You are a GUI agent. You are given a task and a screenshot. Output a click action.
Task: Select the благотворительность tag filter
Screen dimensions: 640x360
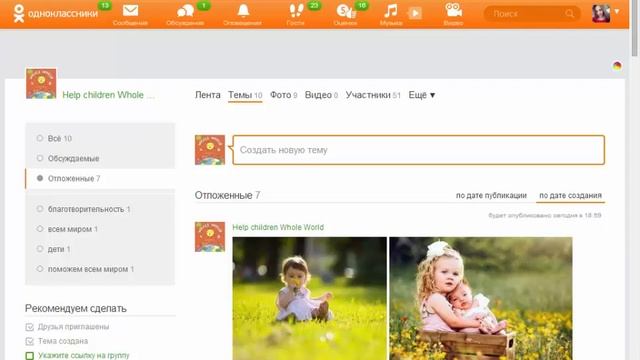(100, 209)
